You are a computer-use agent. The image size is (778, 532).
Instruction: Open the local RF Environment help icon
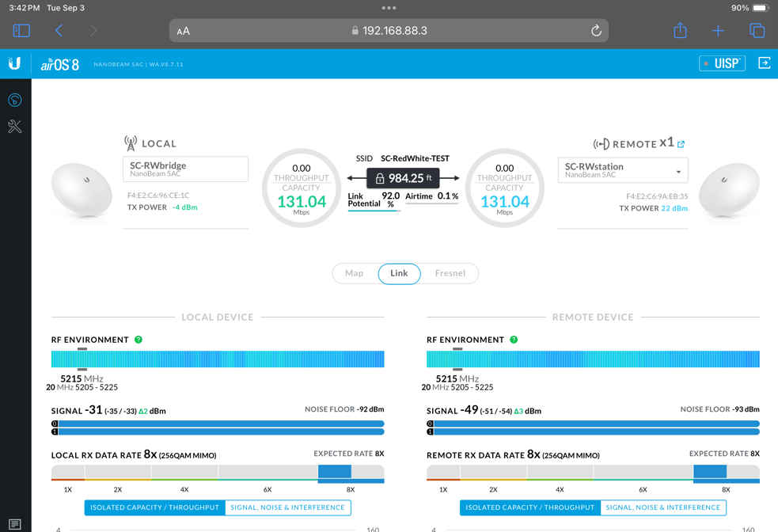click(x=138, y=339)
